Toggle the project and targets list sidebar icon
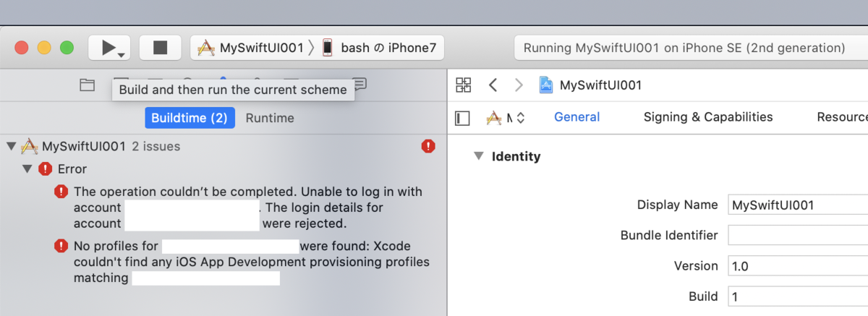The width and height of the screenshot is (868, 316). 463,117
